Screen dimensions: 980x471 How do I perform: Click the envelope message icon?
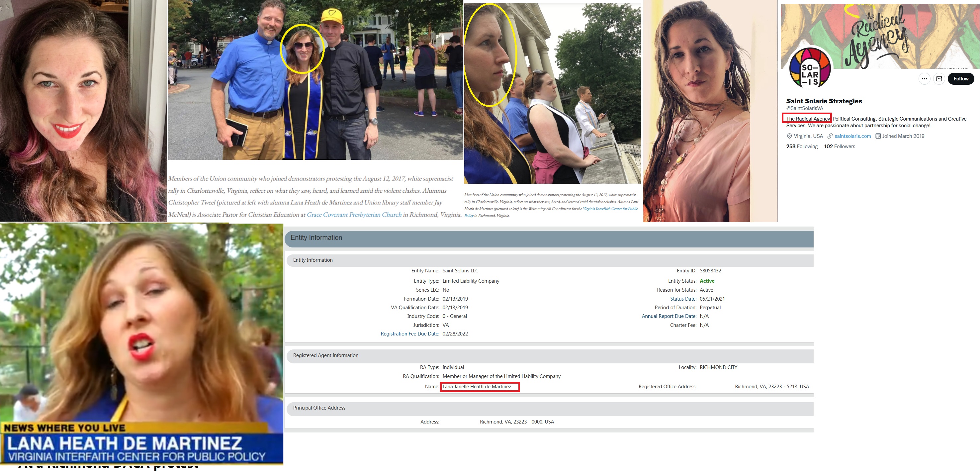tap(939, 79)
